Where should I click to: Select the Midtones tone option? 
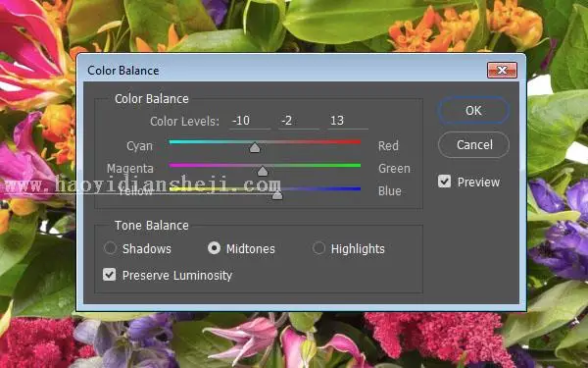point(214,248)
